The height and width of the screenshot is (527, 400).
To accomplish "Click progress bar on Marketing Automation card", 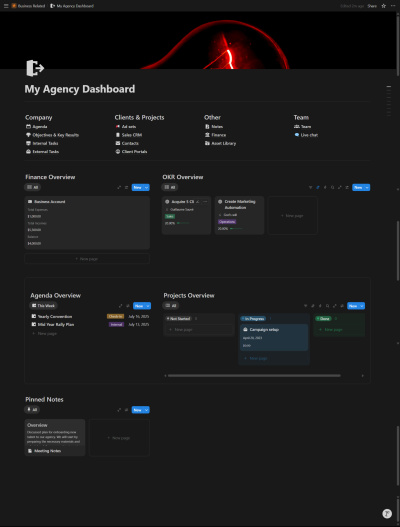I will (236, 229).
